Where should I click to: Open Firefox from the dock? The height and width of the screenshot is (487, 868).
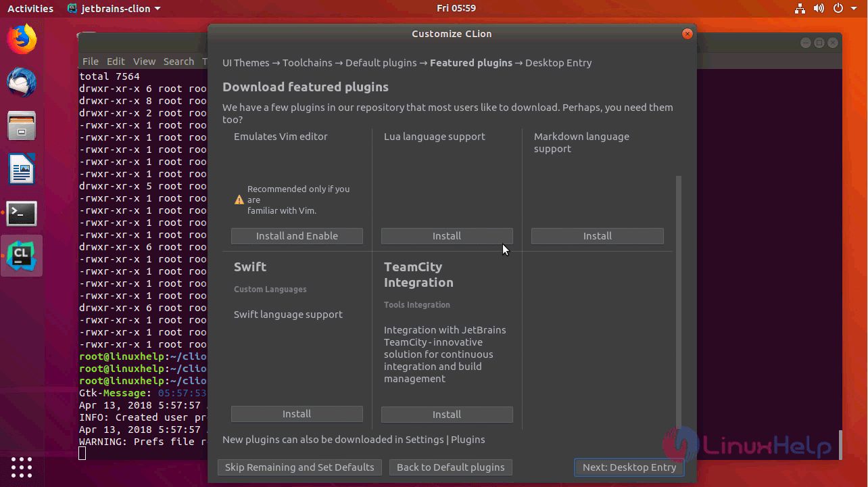[x=22, y=39]
